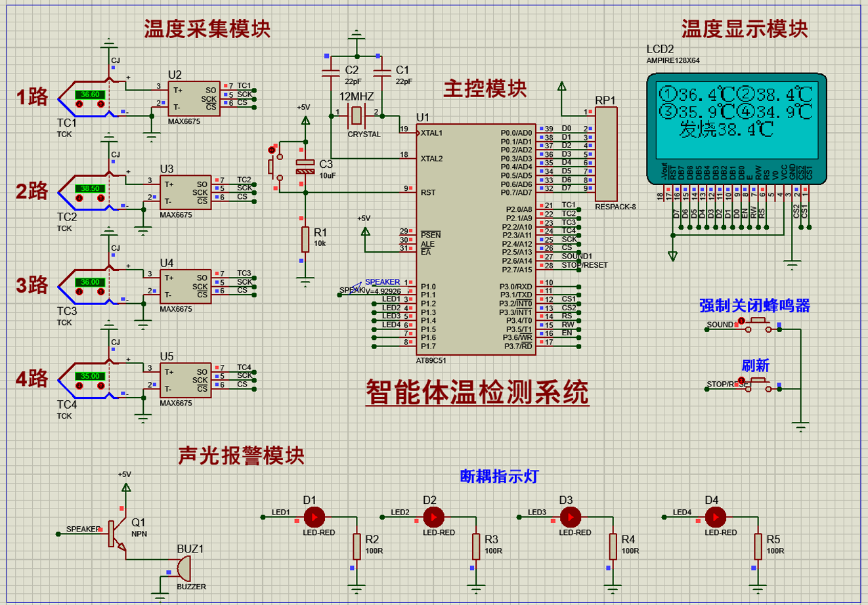The width and height of the screenshot is (868, 605).
Task: Click the reset push button beside capacitor C3
Action: coord(274,164)
